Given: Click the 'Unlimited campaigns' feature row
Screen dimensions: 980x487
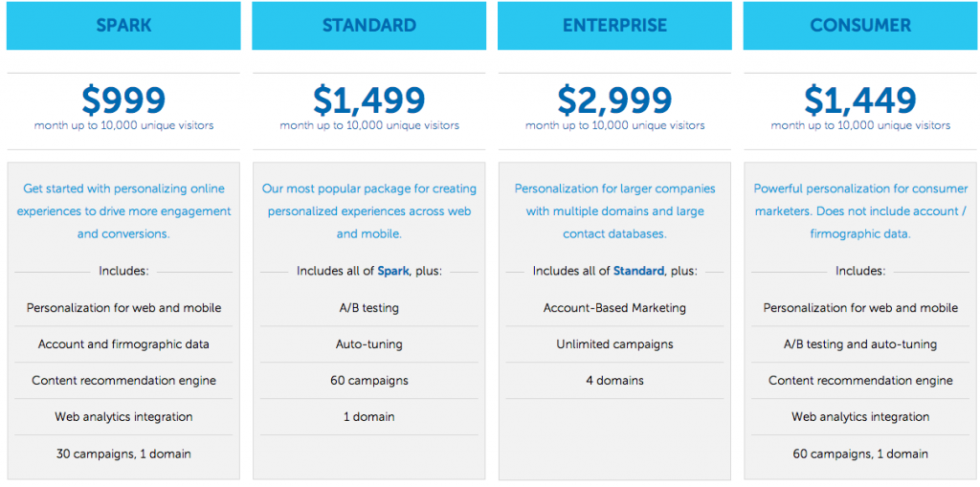Looking at the screenshot, I should point(614,344).
